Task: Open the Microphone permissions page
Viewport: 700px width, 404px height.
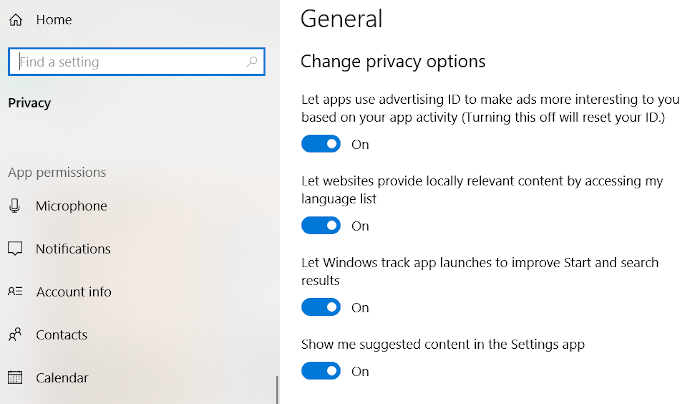Action: pyautogui.click(x=71, y=206)
